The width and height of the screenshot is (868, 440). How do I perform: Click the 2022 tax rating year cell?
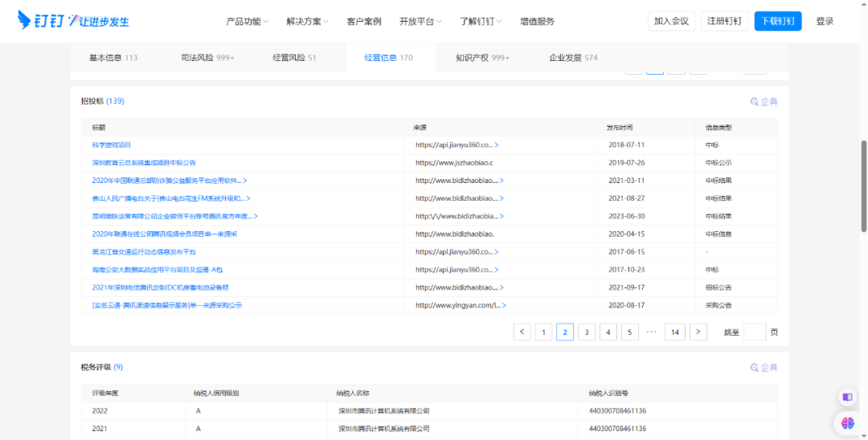100,411
